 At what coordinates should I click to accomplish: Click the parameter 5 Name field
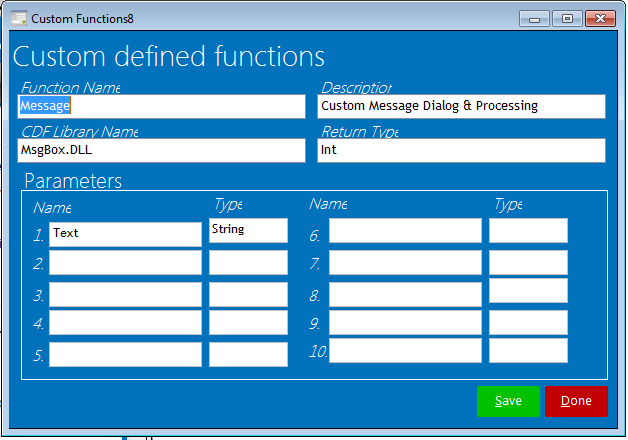pyautogui.click(x=125, y=355)
